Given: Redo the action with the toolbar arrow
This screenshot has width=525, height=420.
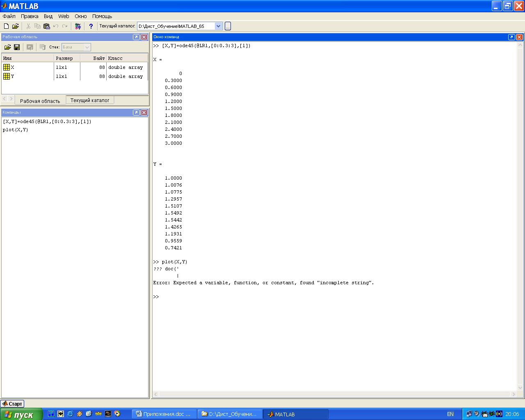Looking at the screenshot, I should pos(65,26).
